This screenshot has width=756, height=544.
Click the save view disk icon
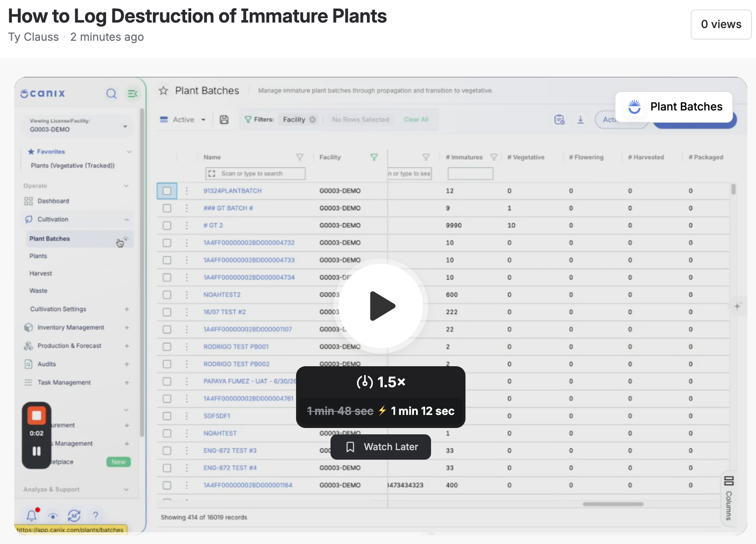click(x=224, y=120)
